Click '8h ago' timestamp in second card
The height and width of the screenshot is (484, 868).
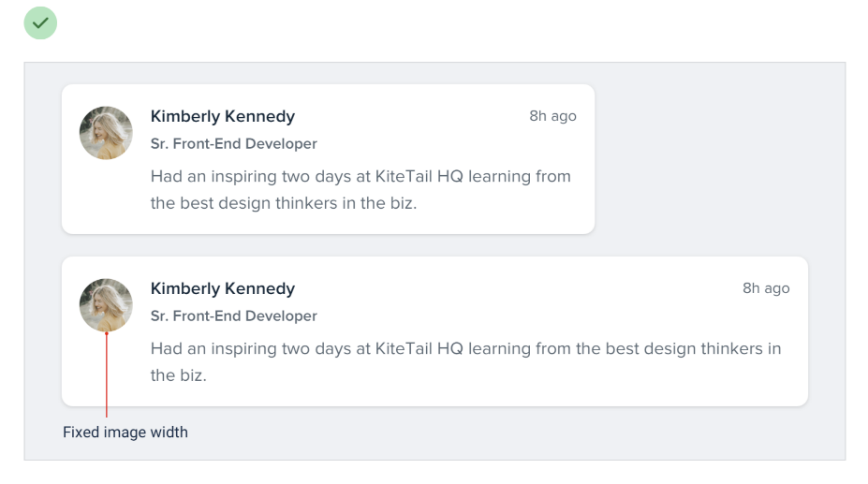point(766,288)
